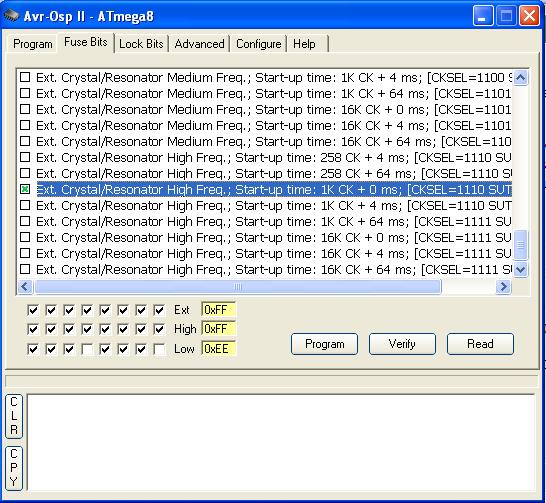This screenshot has height=503, width=546.
Task: Switch to the Program tab
Action: tap(32, 44)
